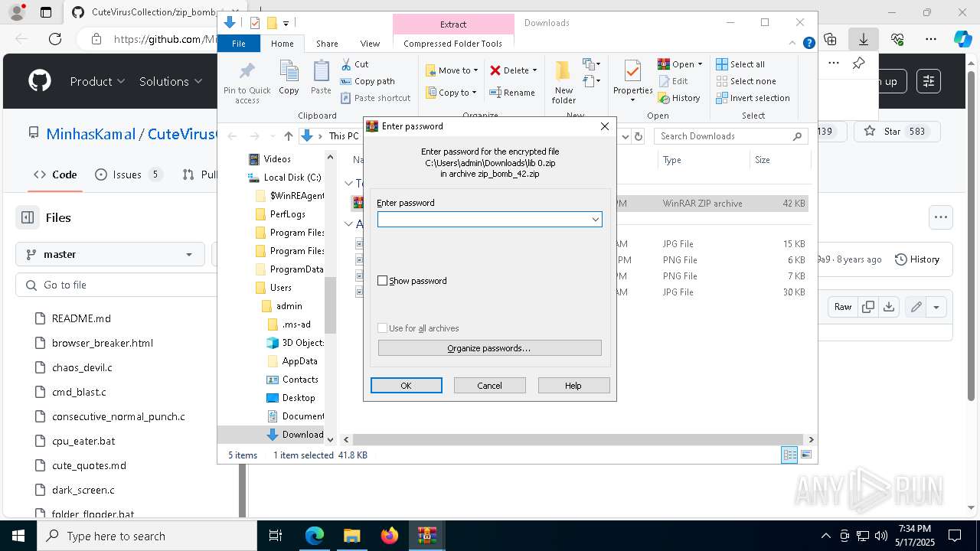980x551 pixels.
Task: Open the master branch dropdown
Action: click(x=110, y=254)
